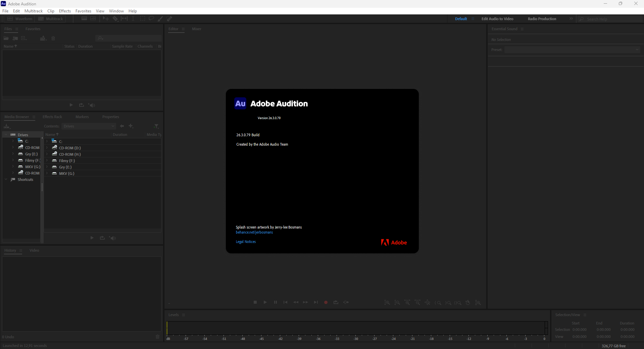Switch to the Mixer tab
This screenshot has height=349, width=644.
[x=197, y=29]
